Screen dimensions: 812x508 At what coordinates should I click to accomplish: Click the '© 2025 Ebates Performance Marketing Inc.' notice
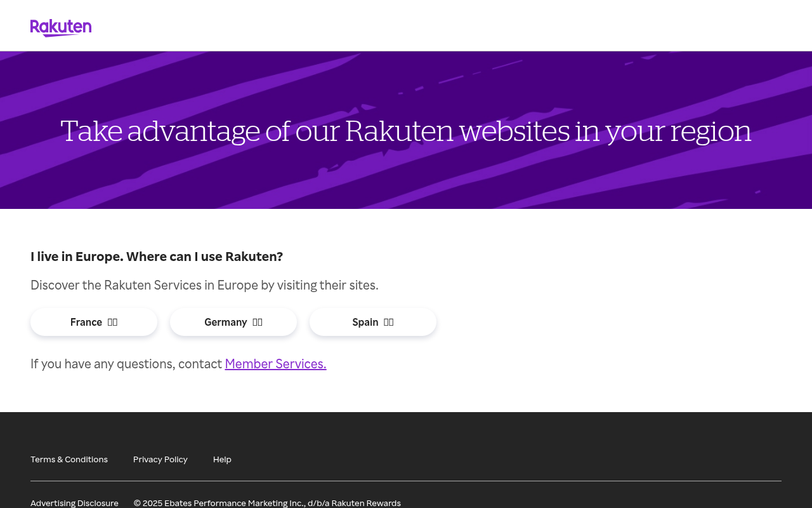click(x=267, y=503)
